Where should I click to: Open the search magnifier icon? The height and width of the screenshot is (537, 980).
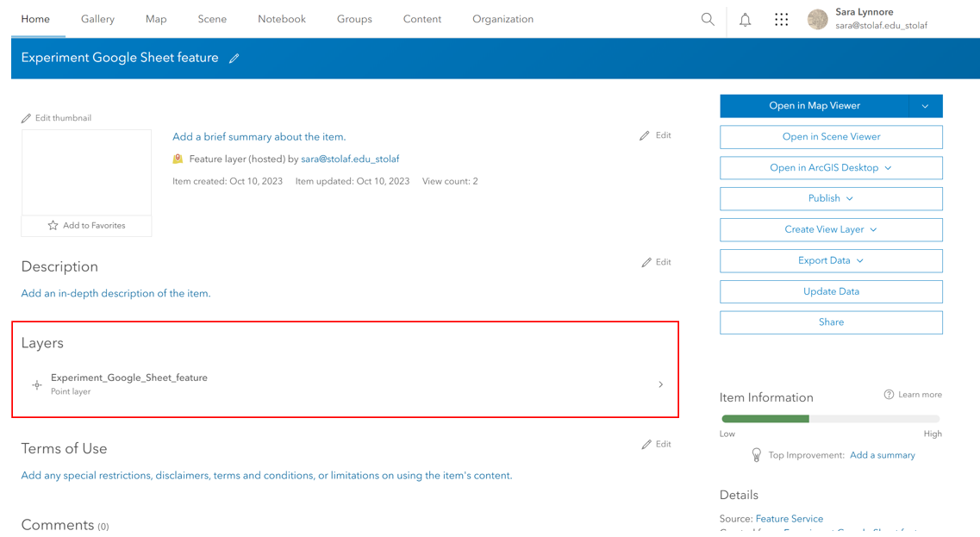point(708,19)
